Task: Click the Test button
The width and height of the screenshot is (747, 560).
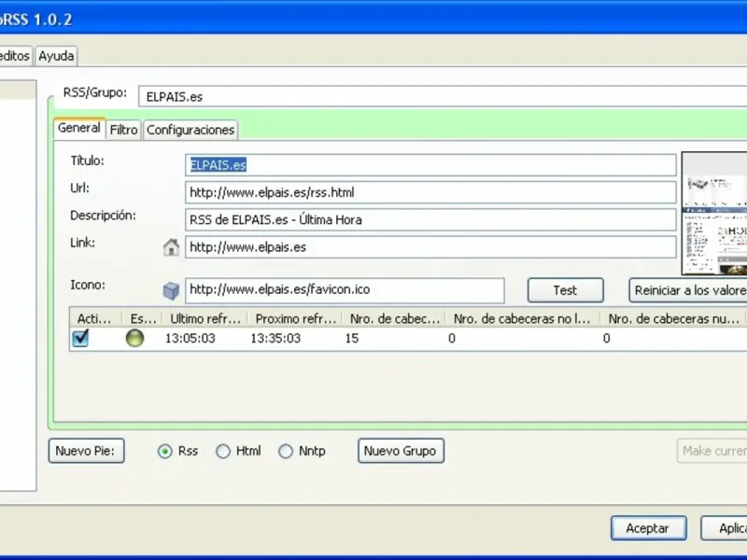Action: (x=565, y=290)
